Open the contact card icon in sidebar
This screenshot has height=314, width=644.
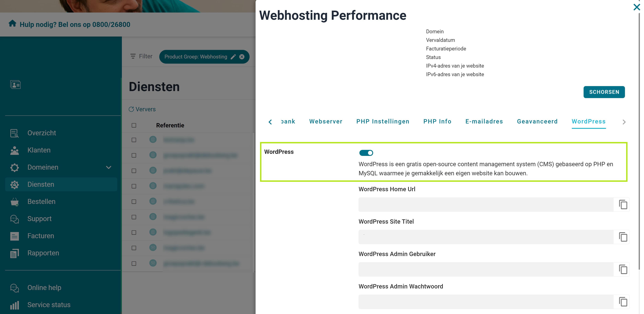[x=15, y=84]
